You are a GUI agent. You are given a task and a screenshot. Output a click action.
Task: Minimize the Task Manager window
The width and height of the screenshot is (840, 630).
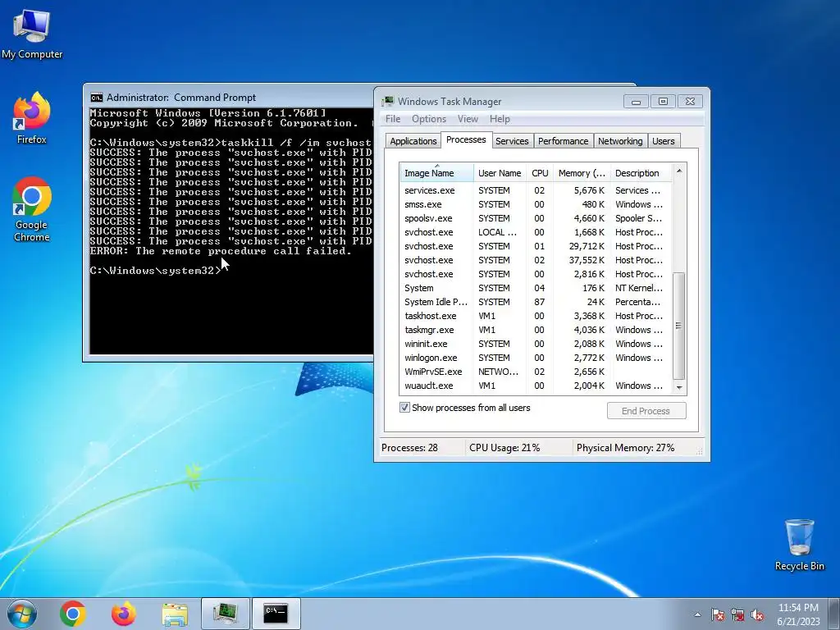click(636, 101)
